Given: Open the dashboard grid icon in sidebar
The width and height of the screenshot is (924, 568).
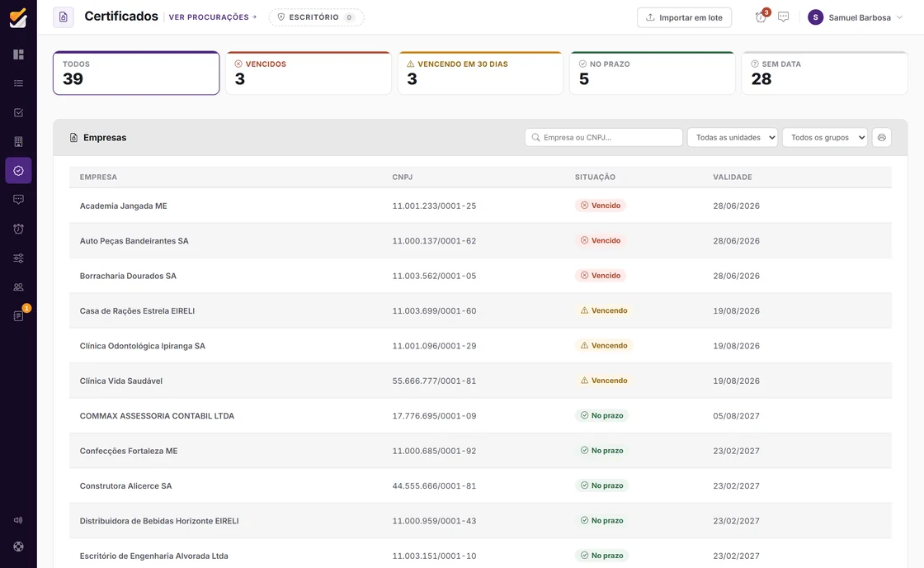Looking at the screenshot, I should coord(18,54).
